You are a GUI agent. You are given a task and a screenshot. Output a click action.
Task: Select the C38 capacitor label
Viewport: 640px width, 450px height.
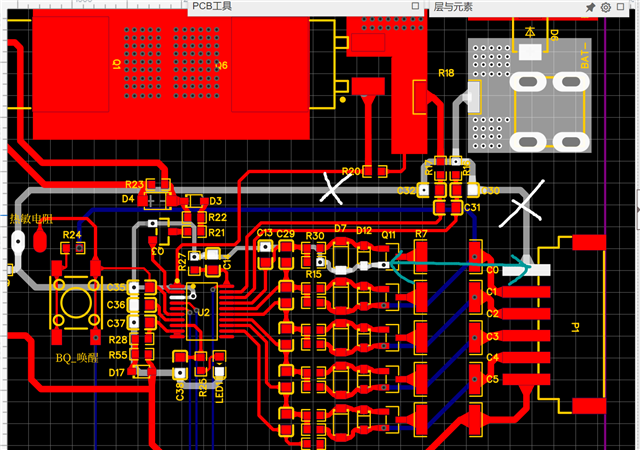(x=180, y=391)
